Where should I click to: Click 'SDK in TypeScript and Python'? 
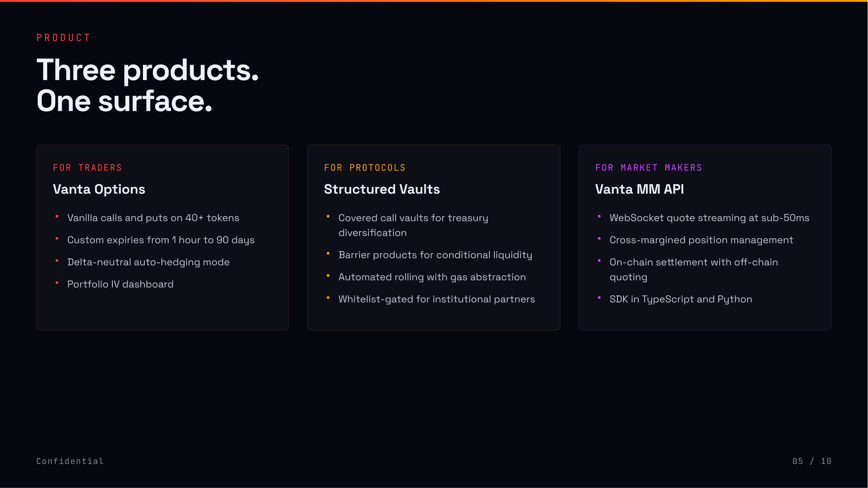point(680,299)
